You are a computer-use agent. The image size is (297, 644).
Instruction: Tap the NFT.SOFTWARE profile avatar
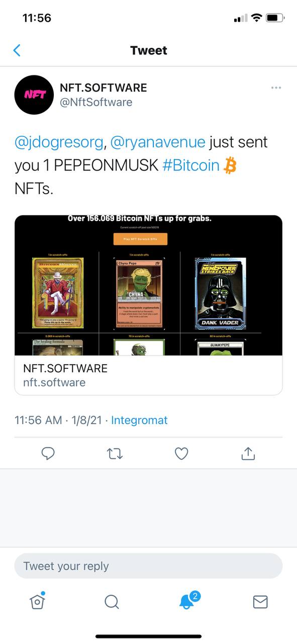coord(34,95)
